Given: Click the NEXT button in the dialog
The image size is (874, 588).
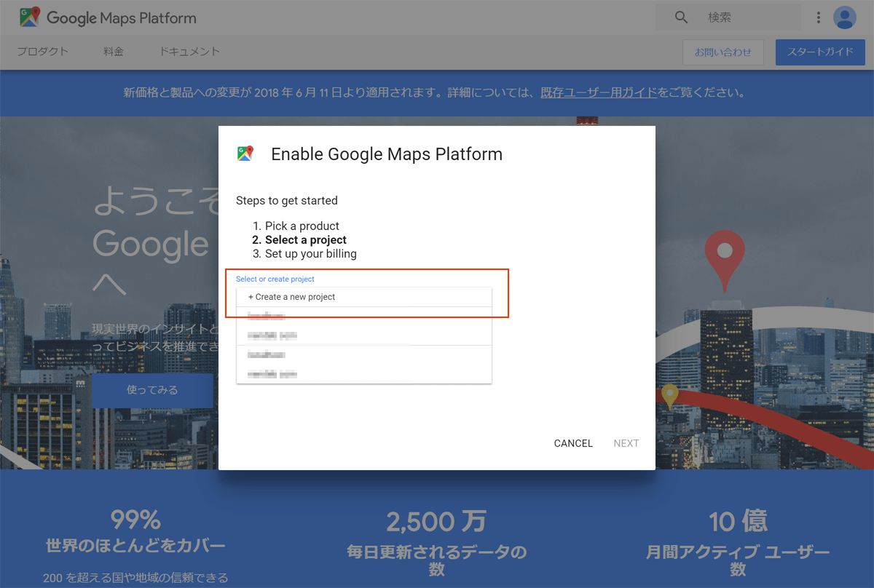Looking at the screenshot, I should click(626, 443).
